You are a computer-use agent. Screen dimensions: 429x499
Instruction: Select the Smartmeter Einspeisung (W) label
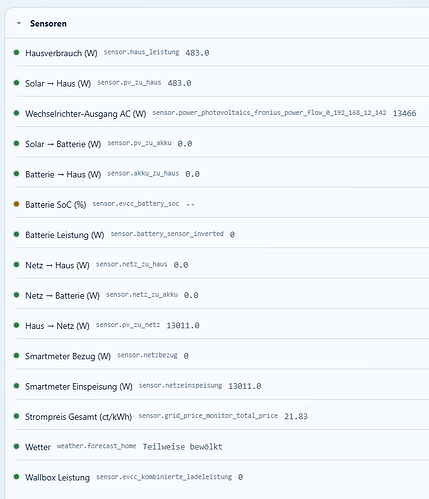[79, 387]
